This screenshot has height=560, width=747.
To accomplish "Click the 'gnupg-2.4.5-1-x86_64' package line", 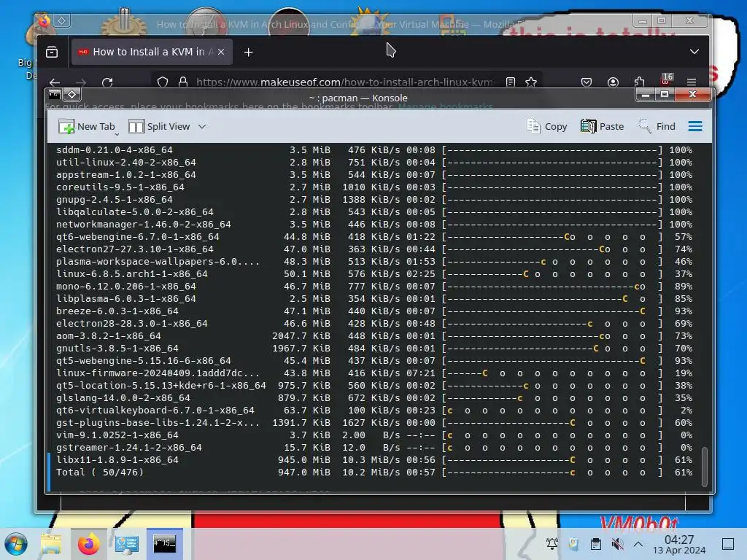I will [x=374, y=200].
